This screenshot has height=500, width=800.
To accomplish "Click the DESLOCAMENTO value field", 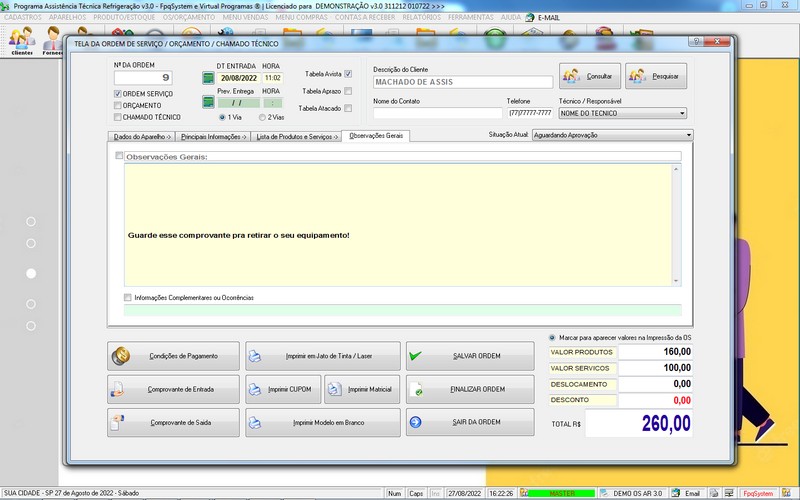I will (x=655, y=384).
